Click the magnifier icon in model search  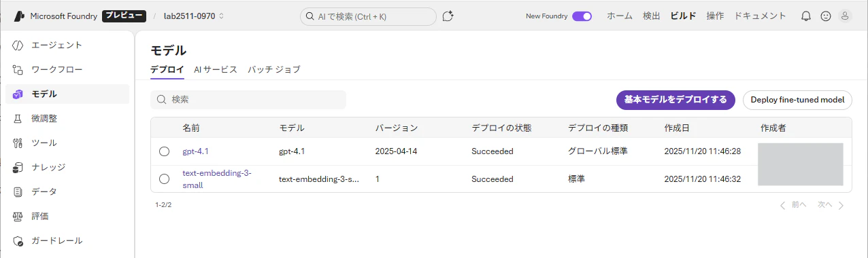click(162, 100)
